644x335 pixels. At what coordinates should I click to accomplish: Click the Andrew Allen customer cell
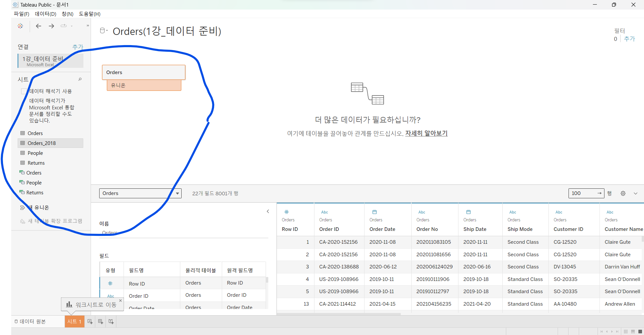point(620,304)
